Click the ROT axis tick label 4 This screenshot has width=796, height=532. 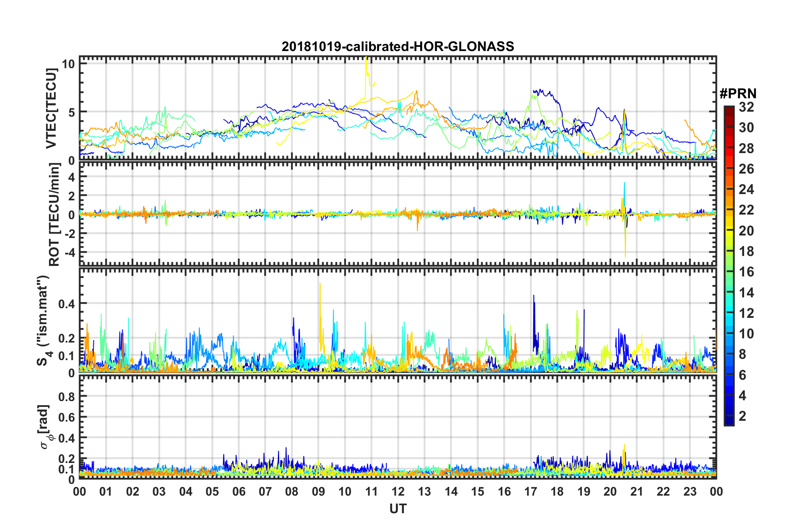(x=72, y=177)
